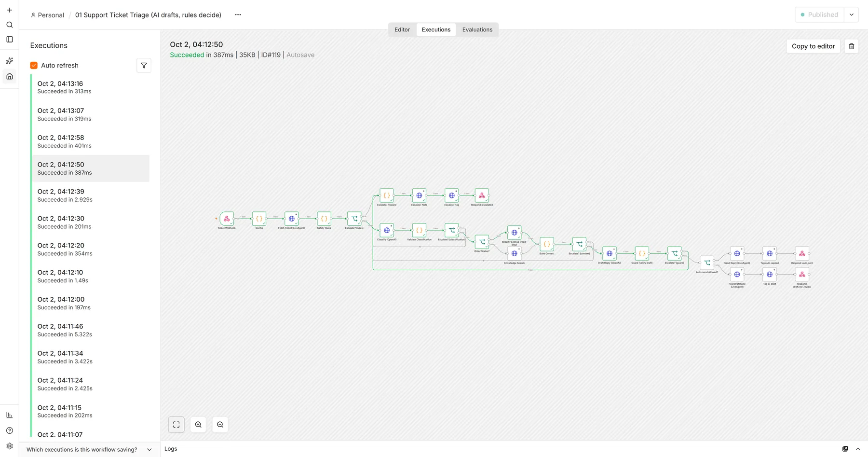Select the Tag auto-replied node
Screen dimensions: 868x457
(770, 253)
